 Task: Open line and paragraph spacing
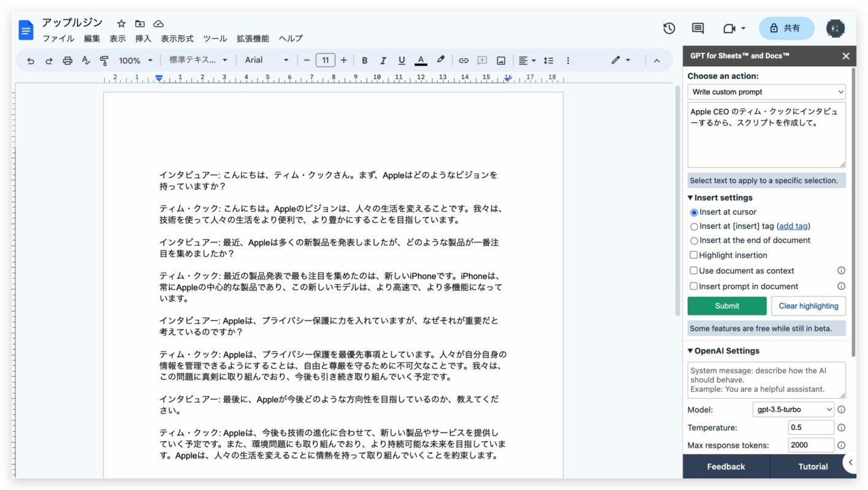click(x=549, y=61)
